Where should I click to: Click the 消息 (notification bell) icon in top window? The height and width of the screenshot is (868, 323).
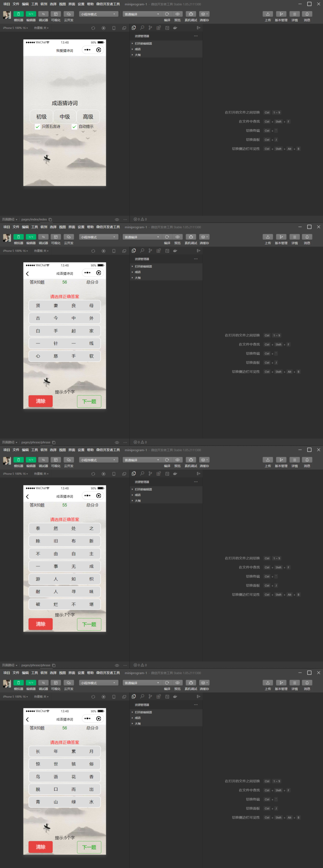(307, 14)
